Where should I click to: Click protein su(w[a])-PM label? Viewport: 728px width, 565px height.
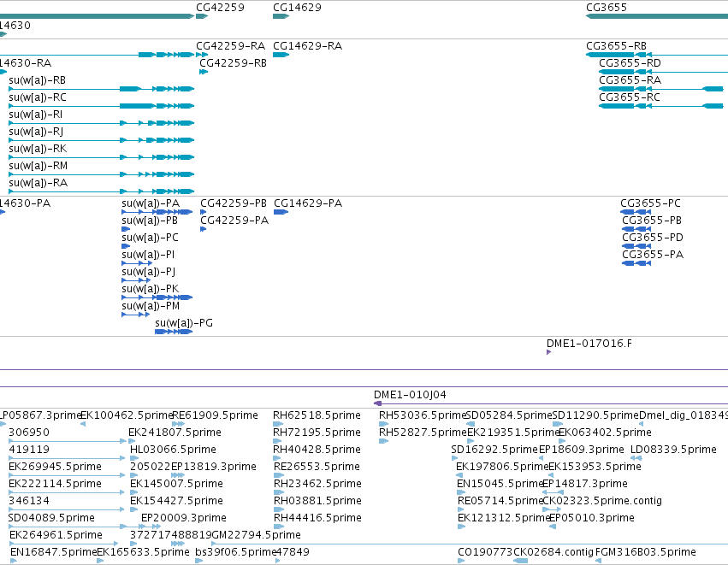[x=151, y=306]
